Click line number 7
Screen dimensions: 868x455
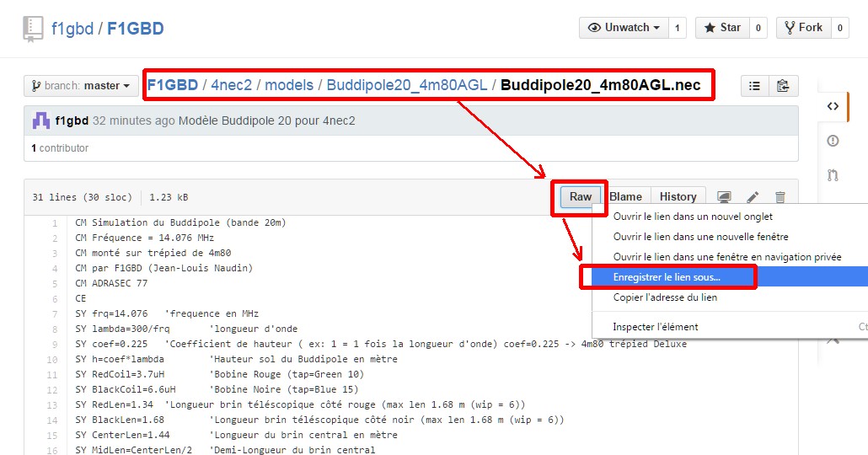(x=54, y=314)
